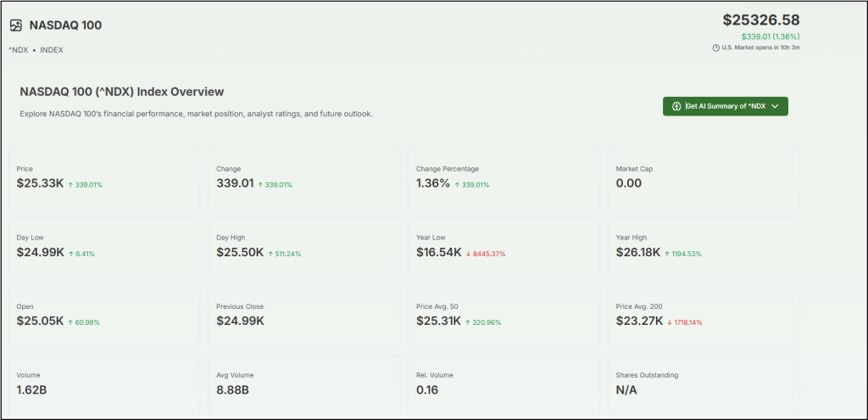This screenshot has height=420, width=868.
Task: Click the header price $25326.58
Action: click(760, 20)
